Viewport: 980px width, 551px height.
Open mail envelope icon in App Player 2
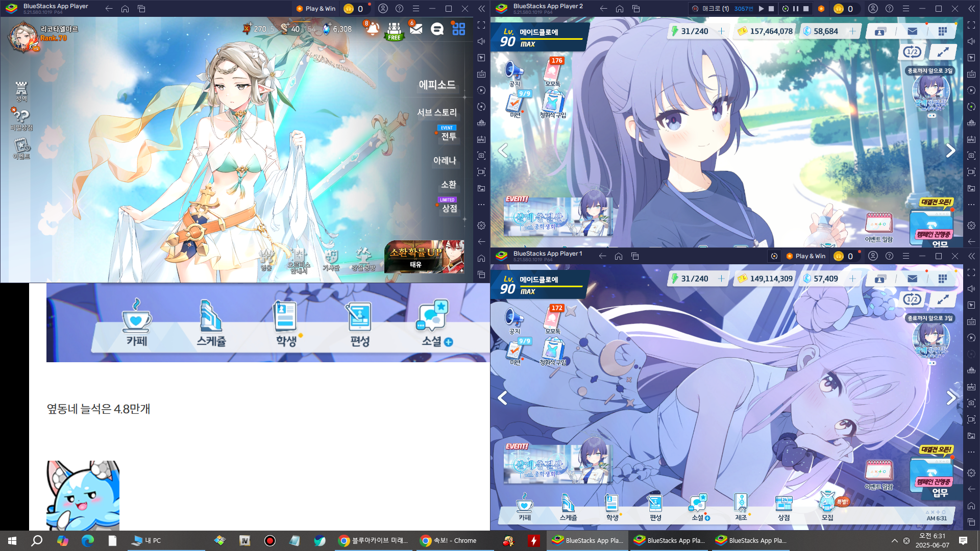pos(912,31)
